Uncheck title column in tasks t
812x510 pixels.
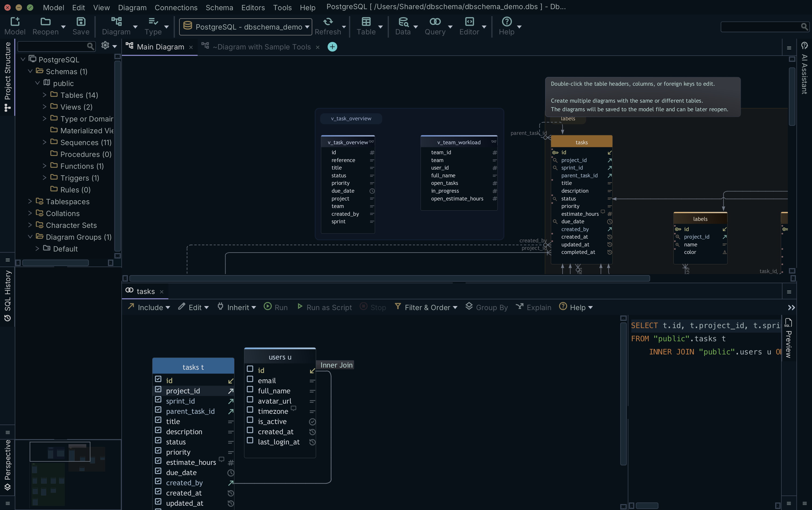(158, 420)
